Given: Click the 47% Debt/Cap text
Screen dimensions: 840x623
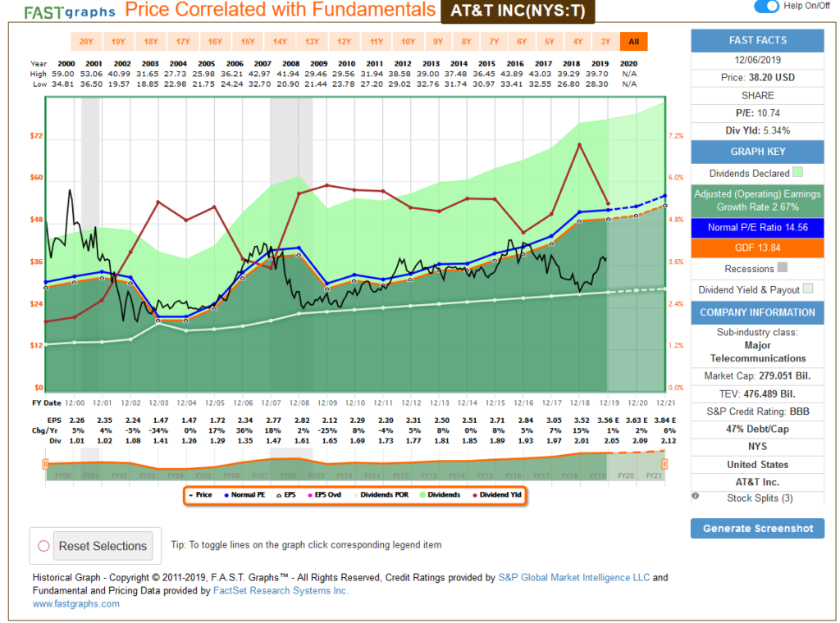Looking at the screenshot, I should 757,430.
